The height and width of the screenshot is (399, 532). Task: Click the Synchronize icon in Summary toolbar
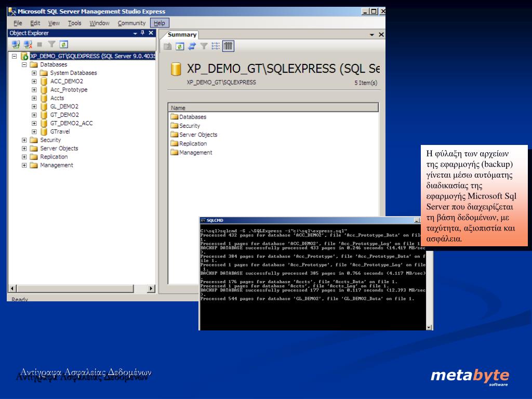[x=192, y=46]
